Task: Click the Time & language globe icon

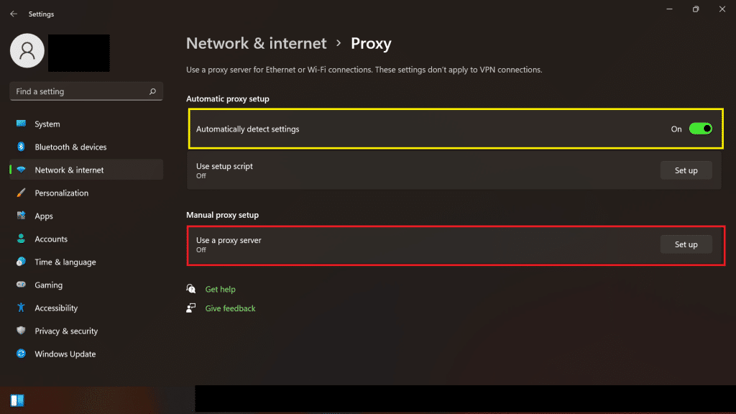Action: click(x=21, y=262)
